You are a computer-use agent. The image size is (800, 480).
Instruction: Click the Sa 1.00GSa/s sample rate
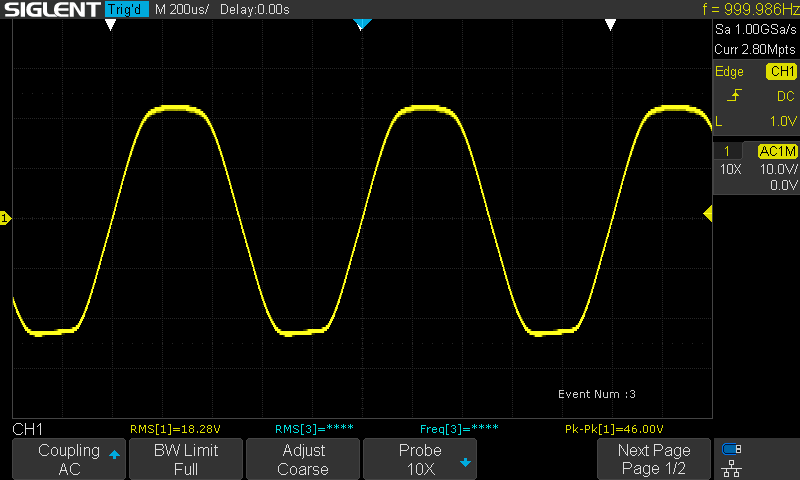coord(756,30)
